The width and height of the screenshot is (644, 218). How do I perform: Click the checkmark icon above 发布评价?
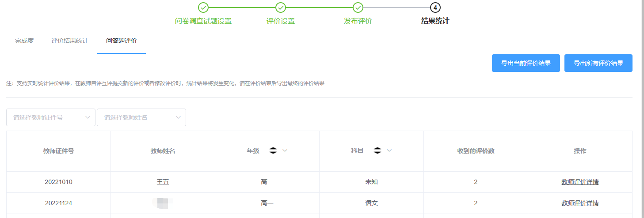(x=358, y=8)
